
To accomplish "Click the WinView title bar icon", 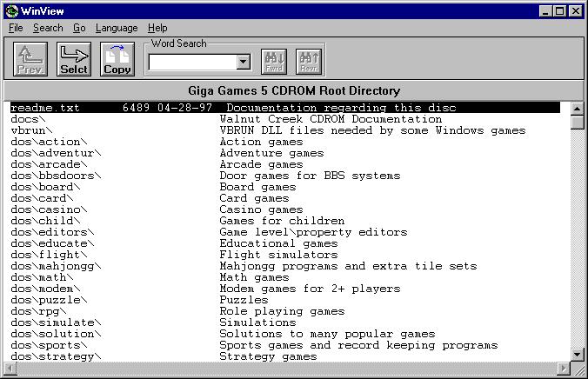I will point(10,10).
